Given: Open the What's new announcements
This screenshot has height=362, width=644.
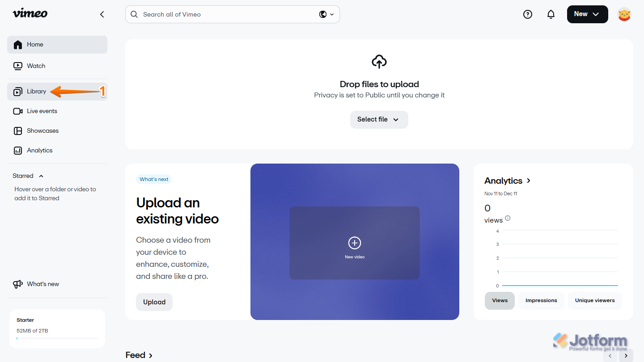Looking at the screenshot, I should pos(42,284).
